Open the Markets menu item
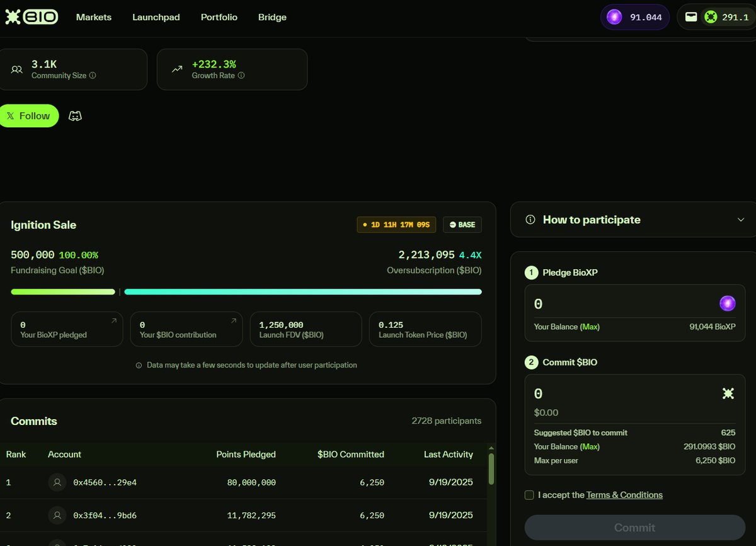 [94, 17]
